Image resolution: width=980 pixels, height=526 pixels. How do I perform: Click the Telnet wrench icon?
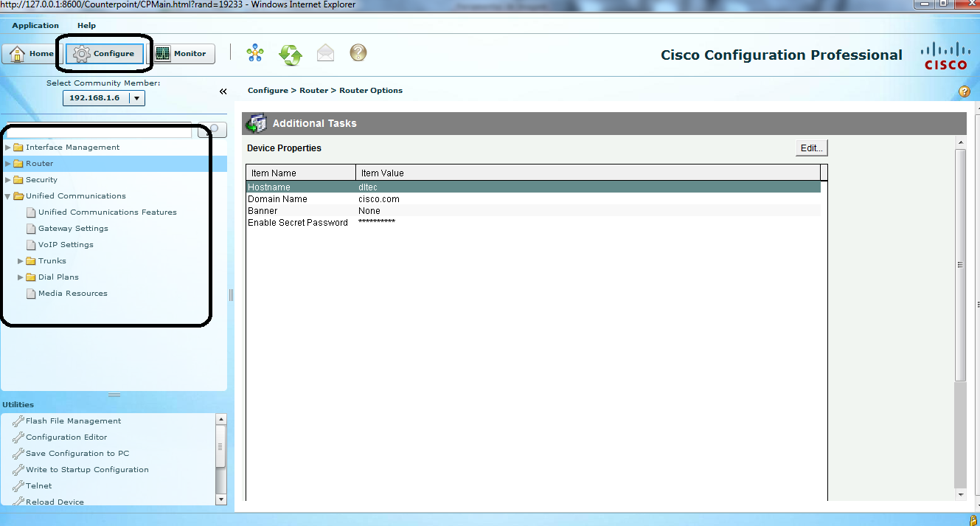coord(18,486)
